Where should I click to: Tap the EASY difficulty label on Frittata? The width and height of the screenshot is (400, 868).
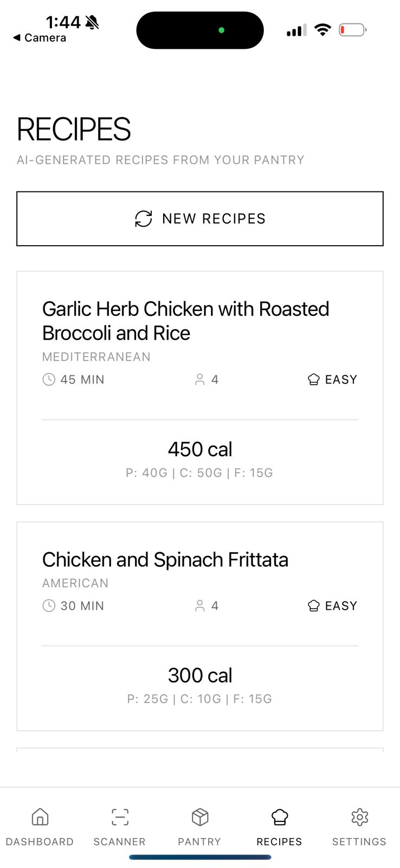pos(341,606)
